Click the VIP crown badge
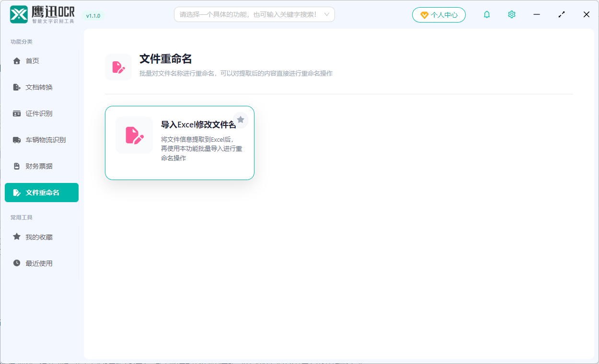 pyautogui.click(x=424, y=14)
